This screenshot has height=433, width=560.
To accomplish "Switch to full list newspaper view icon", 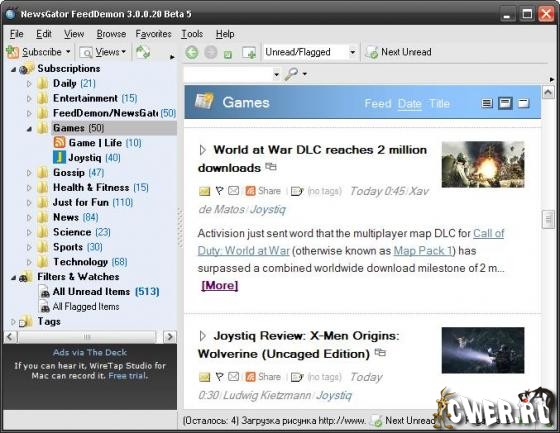I will click(487, 104).
